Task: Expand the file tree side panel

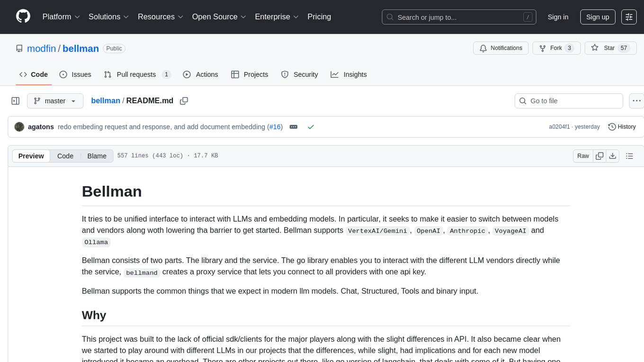Action: (x=16, y=101)
